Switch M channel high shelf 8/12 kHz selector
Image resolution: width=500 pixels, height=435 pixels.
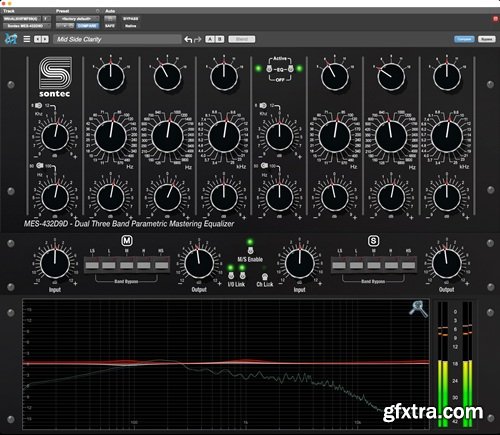pyautogui.click(x=38, y=106)
